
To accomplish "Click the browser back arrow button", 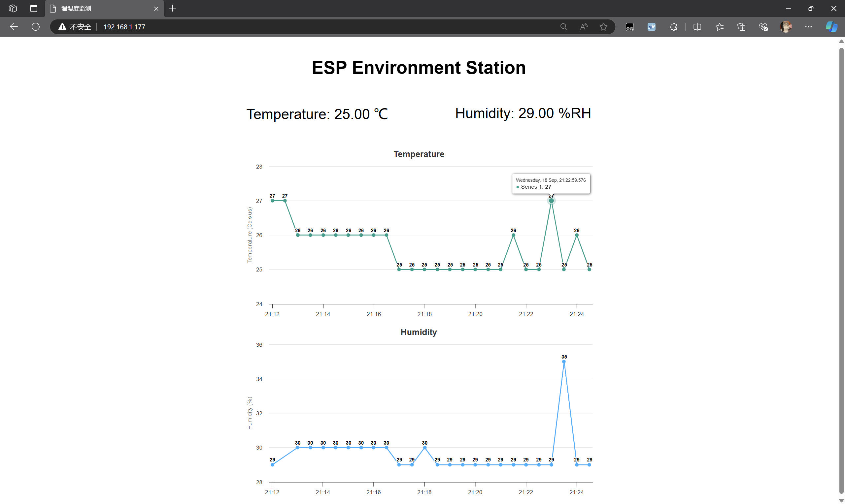I will point(14,26).
